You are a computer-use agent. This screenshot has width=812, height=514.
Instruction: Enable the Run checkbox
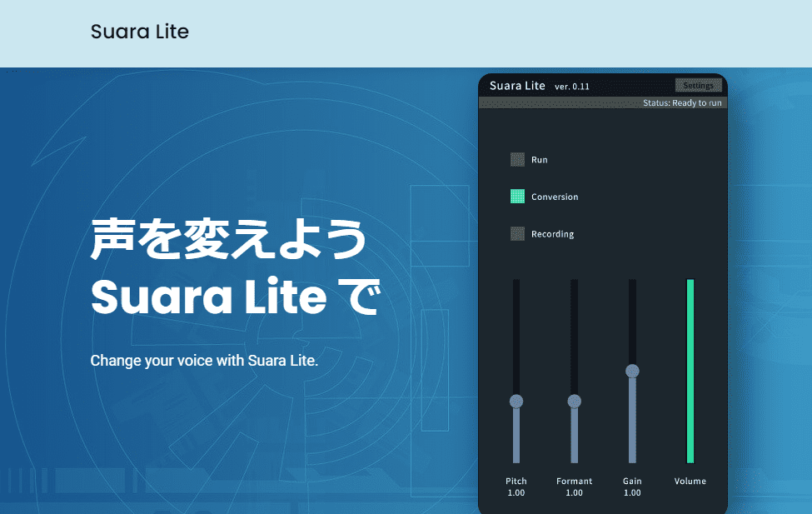coord(517,160)
